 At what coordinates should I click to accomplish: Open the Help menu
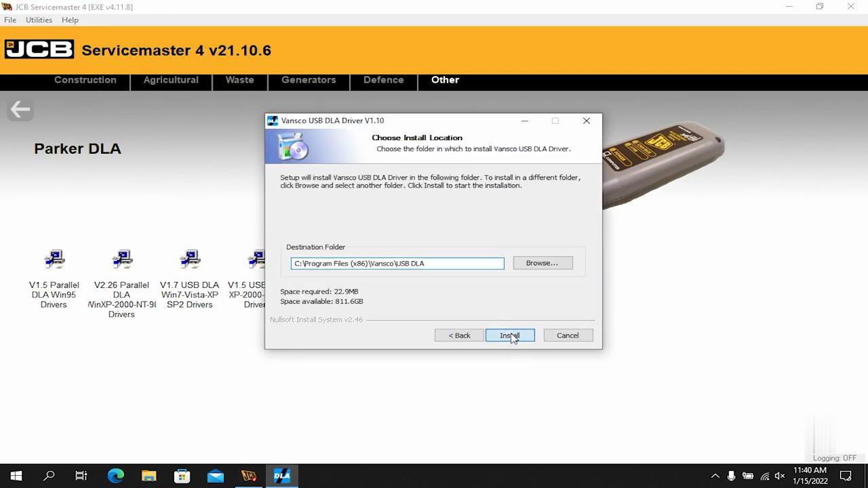point(70,20)
